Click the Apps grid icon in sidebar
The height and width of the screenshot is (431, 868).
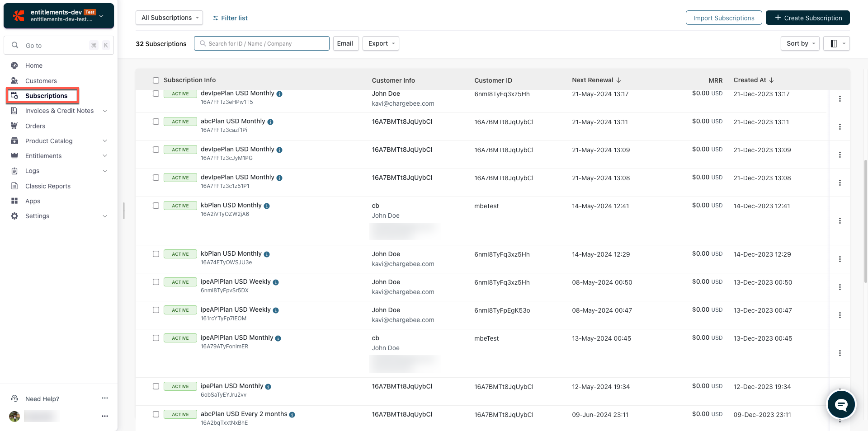point(14,201)
